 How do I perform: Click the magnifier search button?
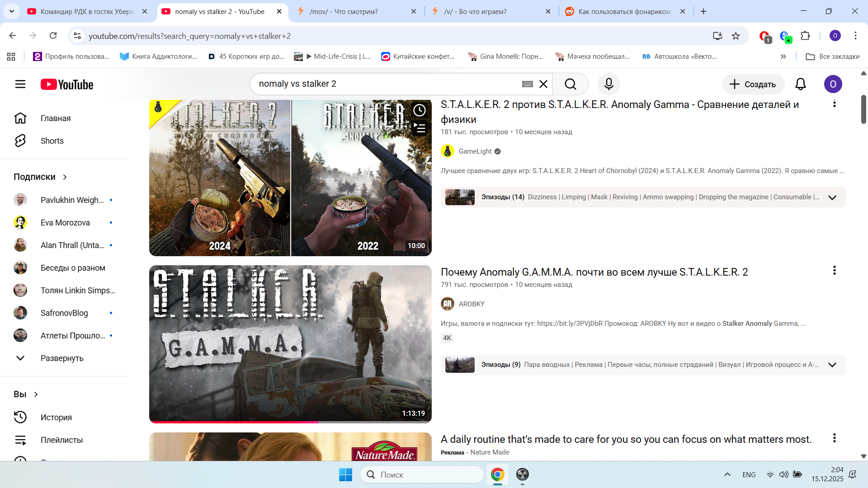click(570, 84)
